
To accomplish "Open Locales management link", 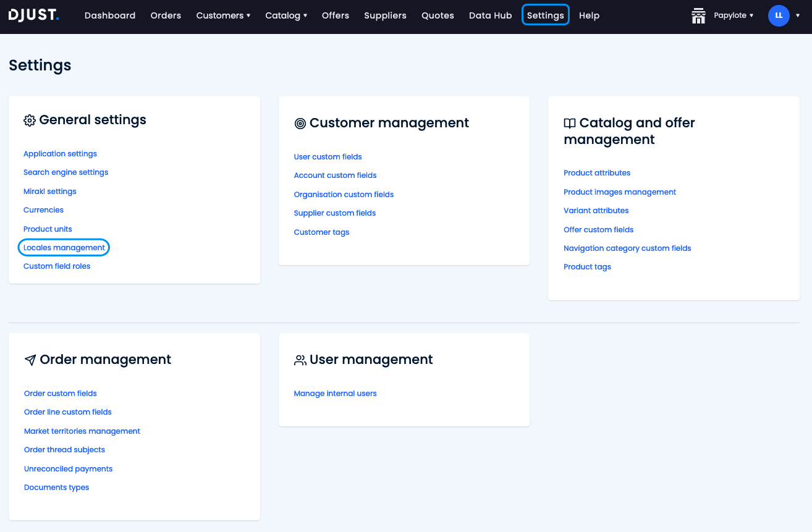I will pos(64,248).
